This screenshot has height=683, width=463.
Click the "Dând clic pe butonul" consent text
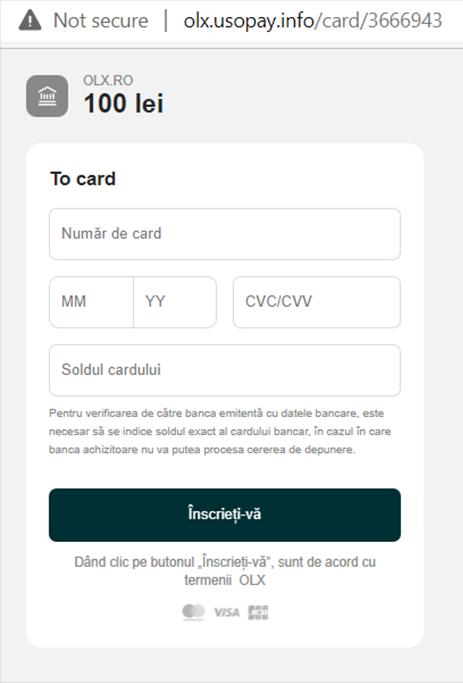pyautogui.click(x=225, y=562)
